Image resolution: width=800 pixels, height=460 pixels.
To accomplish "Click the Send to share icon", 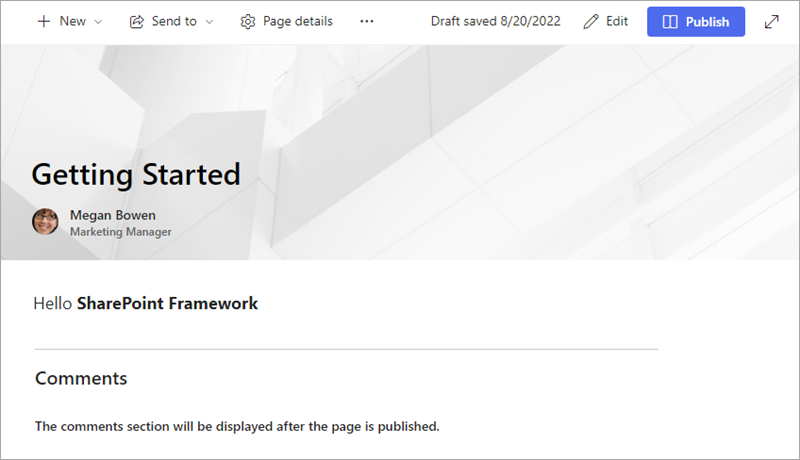I will (x=137, y=21).
